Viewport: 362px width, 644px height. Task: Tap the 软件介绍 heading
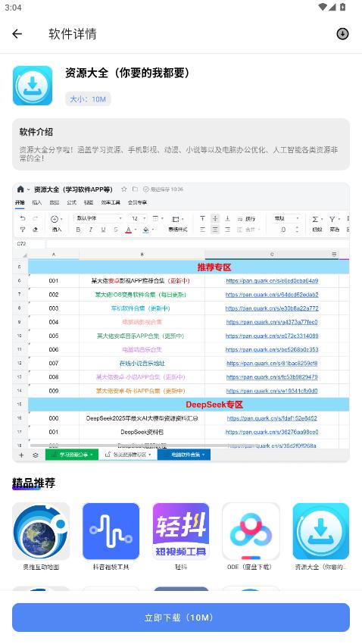36,132
